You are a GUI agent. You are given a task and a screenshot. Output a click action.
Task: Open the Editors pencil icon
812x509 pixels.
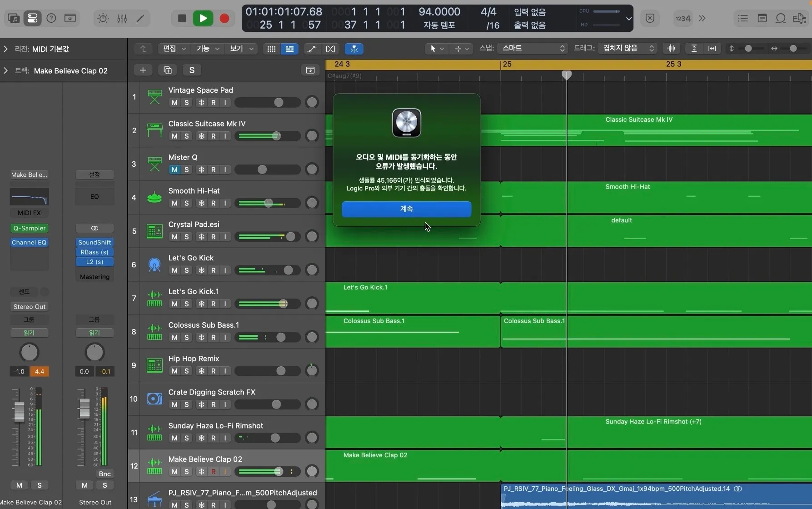coord(140,18)
